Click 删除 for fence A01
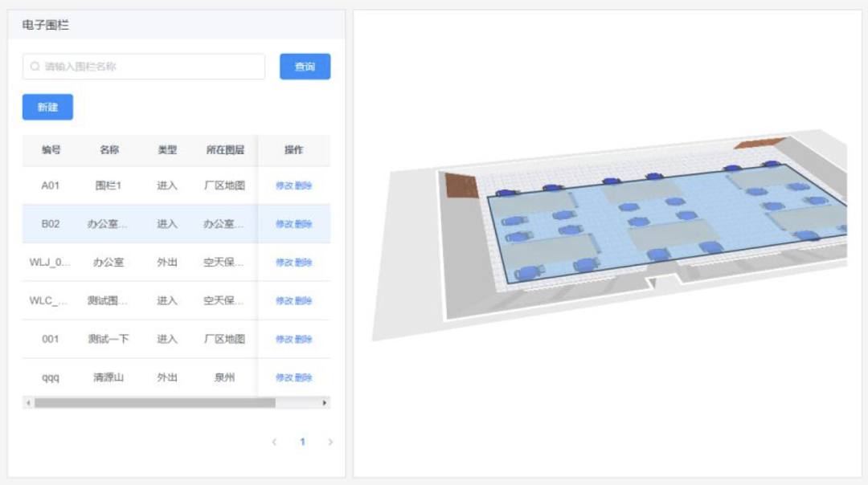The width and height of the screenshot is (868, 485). [303, 185]
